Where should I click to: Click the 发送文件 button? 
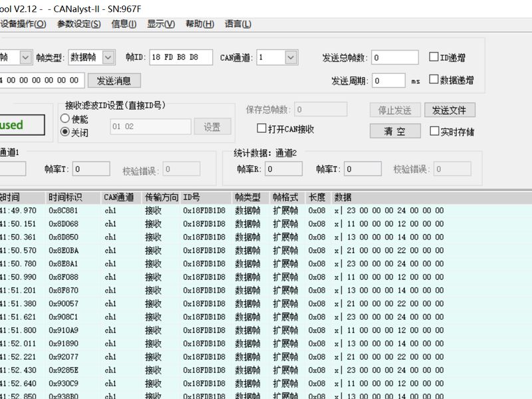point(450,110)
